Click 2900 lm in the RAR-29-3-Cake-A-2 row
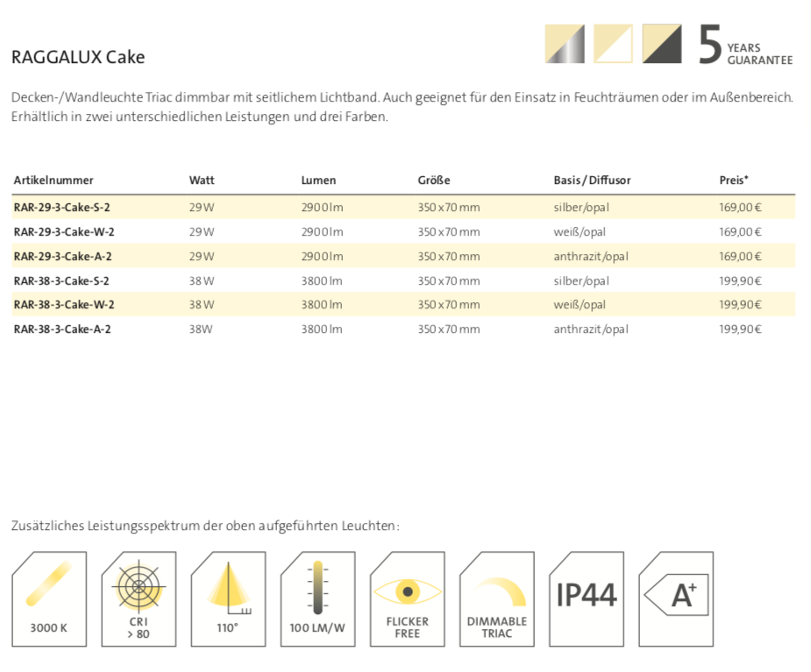 click(x=323, y=257)
